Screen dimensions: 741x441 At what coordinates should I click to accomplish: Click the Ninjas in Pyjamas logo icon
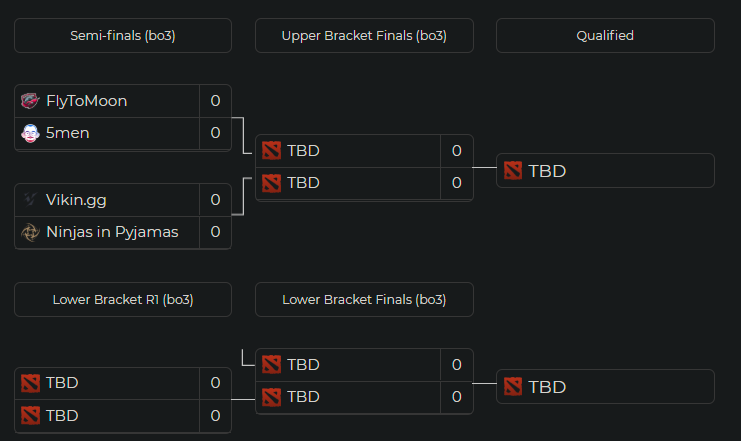tap(30, 232)
